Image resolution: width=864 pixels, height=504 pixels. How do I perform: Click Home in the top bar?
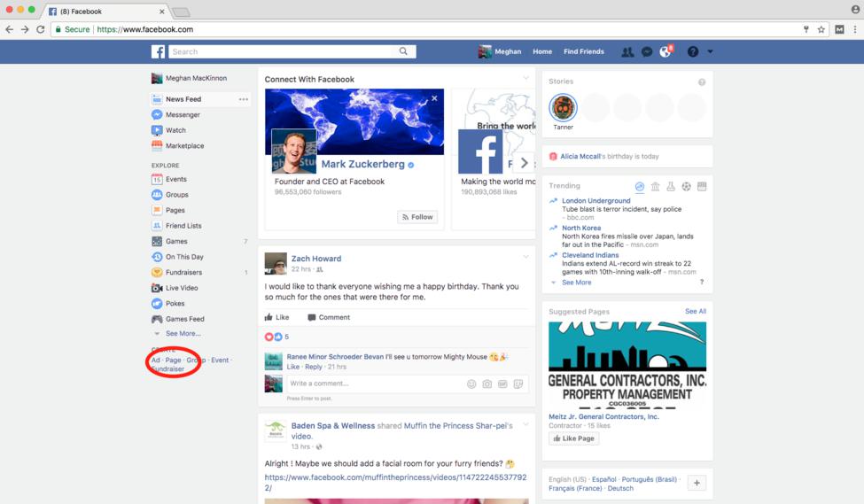coord(542,51)
